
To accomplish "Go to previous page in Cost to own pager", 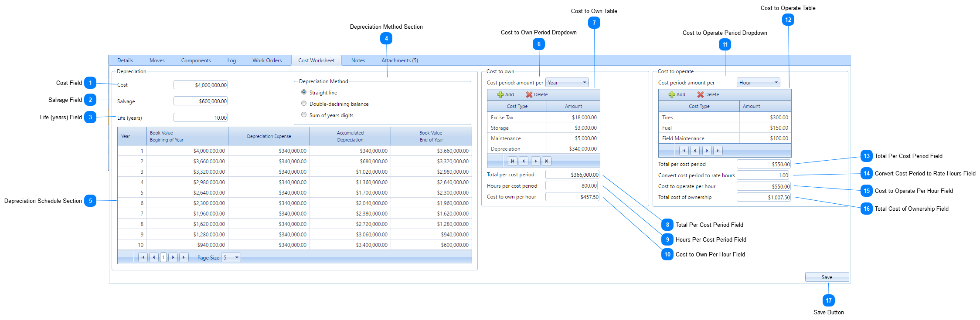I will click(x=524, y=161).
